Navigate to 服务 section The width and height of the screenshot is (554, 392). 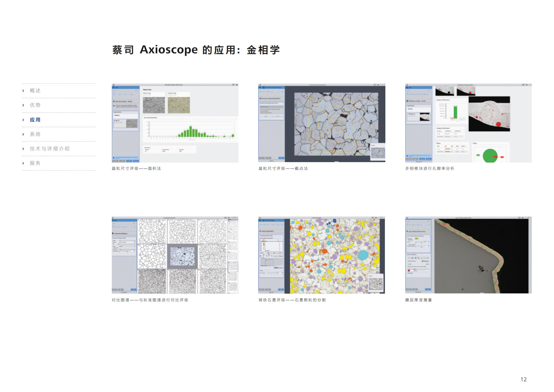35,163
